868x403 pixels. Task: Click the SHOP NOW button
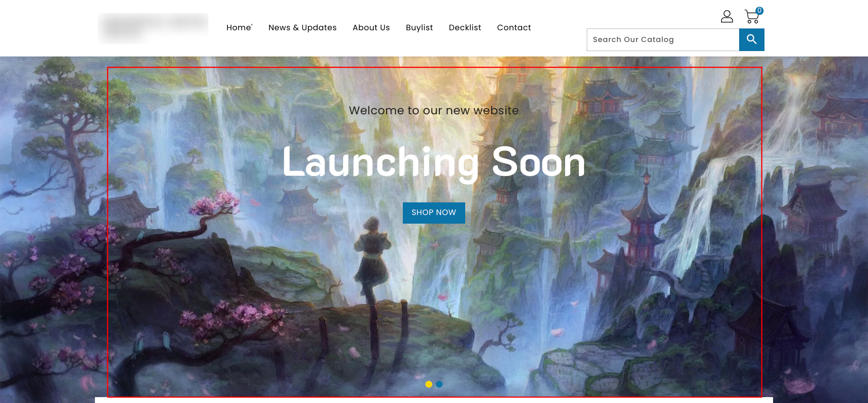[x=434, y=213]
